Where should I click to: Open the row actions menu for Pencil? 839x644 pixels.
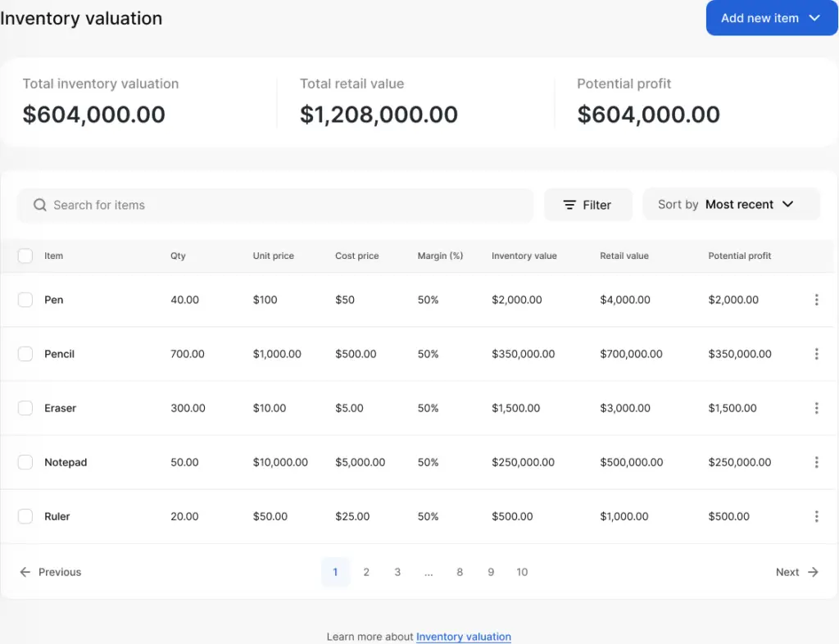[816, 354]
